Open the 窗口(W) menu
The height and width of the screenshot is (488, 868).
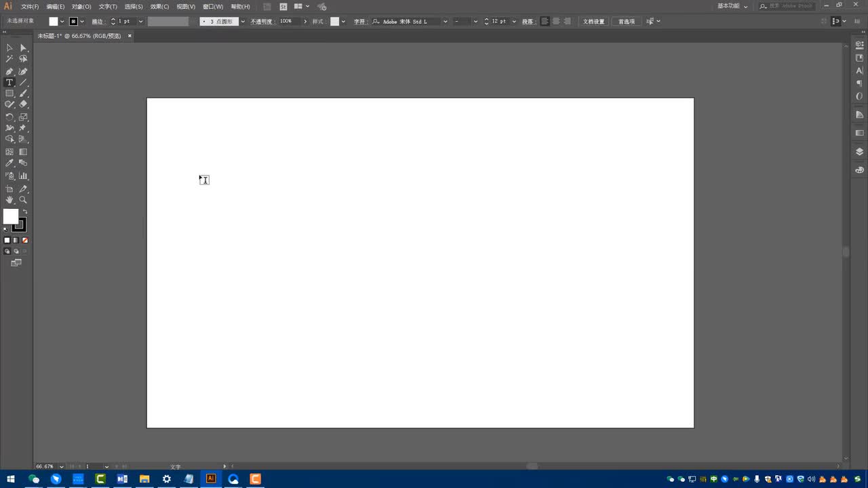point(213,6)
